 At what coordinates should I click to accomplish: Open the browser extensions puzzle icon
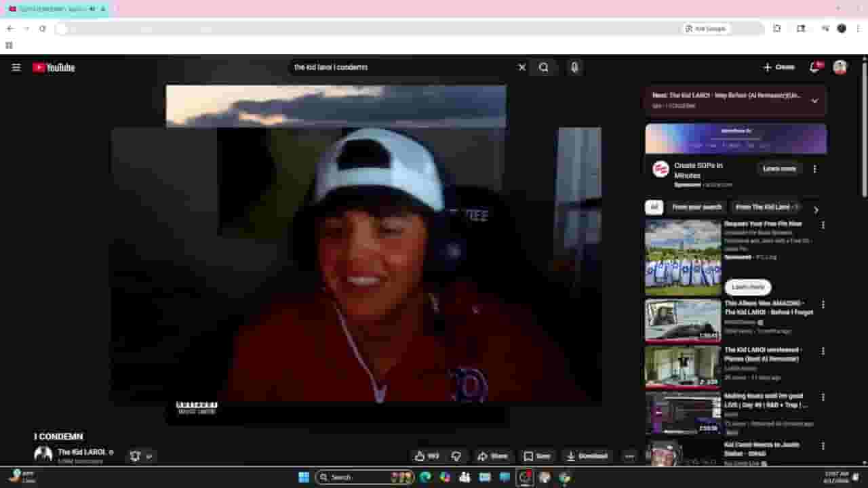pos(777,28)
